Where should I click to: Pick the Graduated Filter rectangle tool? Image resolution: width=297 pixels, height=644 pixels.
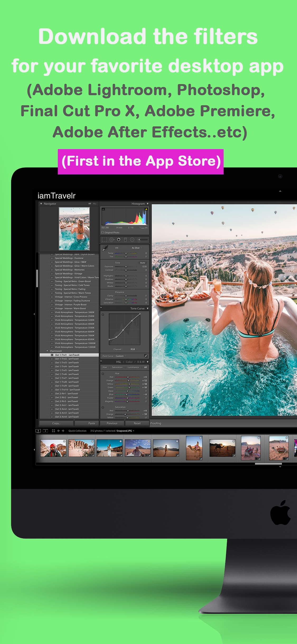coord(125,240)
